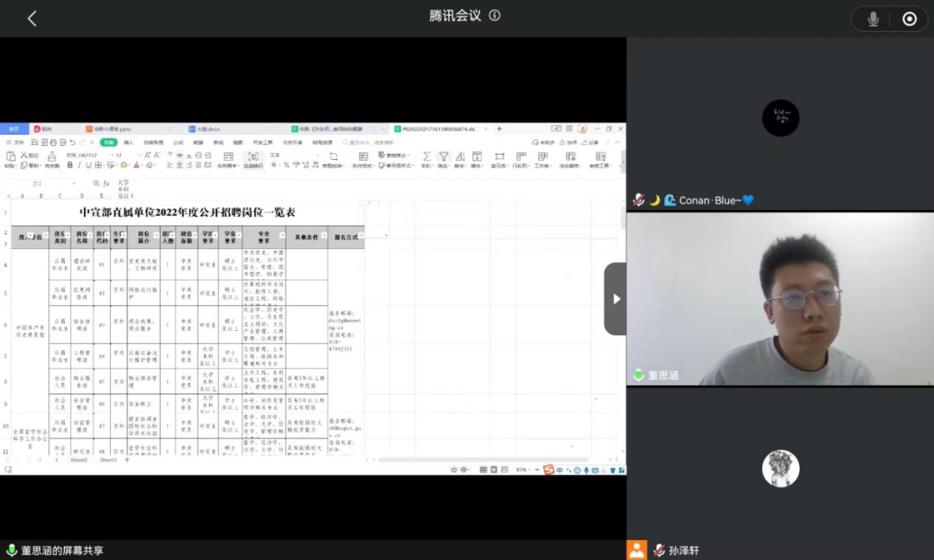Image resolution: width=934 pixels, height=560 pixels.
Task: Click the AutoSum Σ icon in ribbon
Action: 426,157
